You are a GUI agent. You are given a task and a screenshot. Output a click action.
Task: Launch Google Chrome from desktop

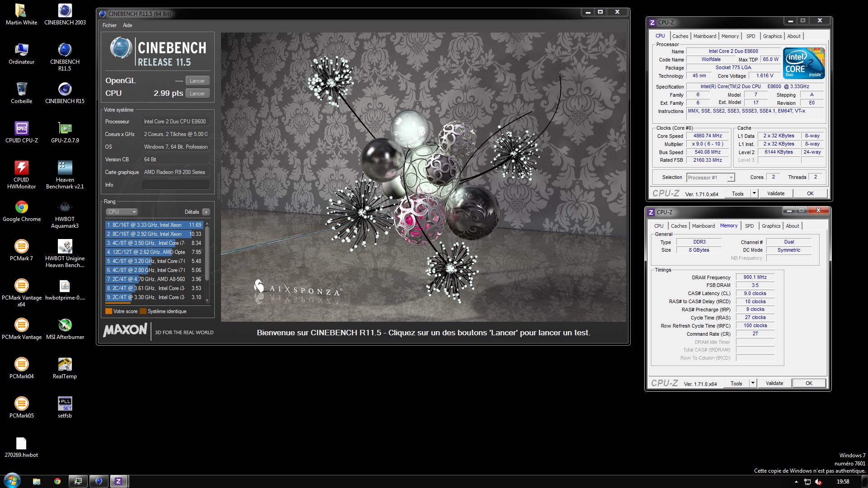(21, 211)
